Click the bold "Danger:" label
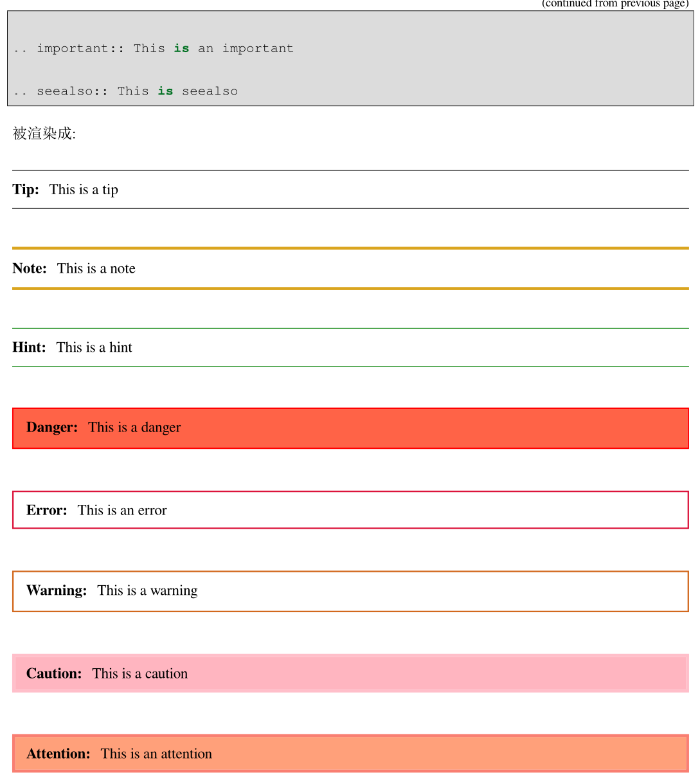This screenshot has width=700, height=782. pos(52,428)
